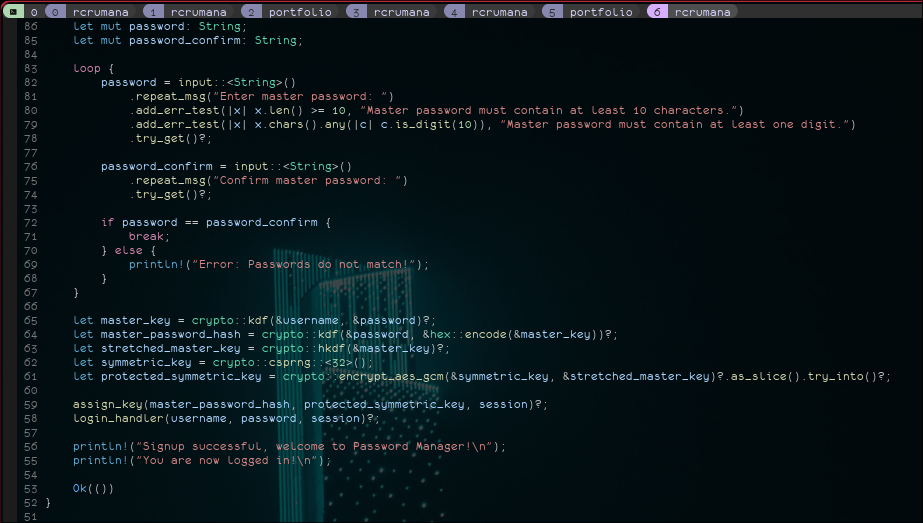
Task: Click '.try_get()?;' on line 78
Action: (x=171, y=138)
